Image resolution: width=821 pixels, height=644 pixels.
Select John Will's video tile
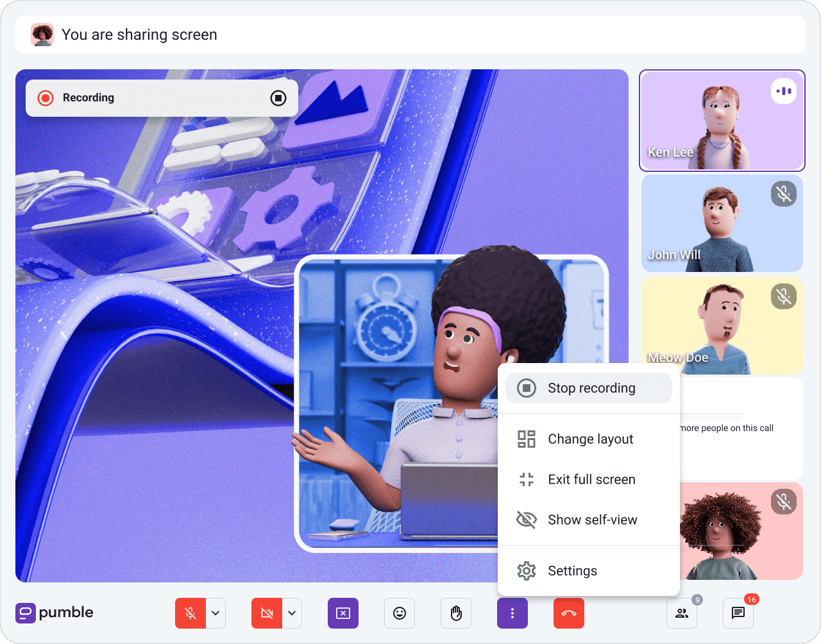pyautogui.click(x=722, y=223)
